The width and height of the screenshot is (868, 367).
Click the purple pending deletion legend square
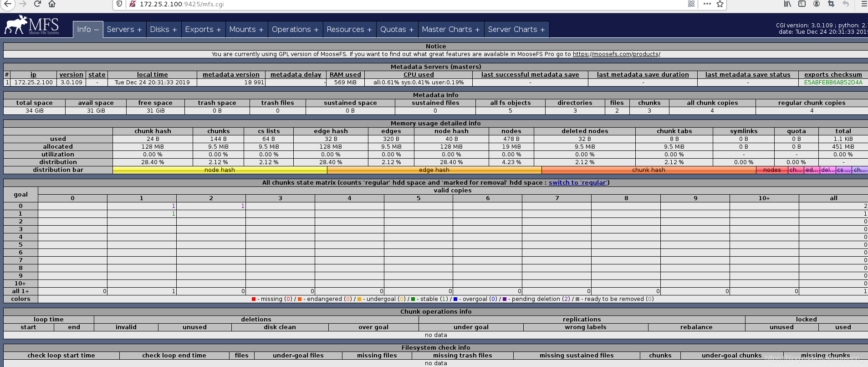click(505, 299)
